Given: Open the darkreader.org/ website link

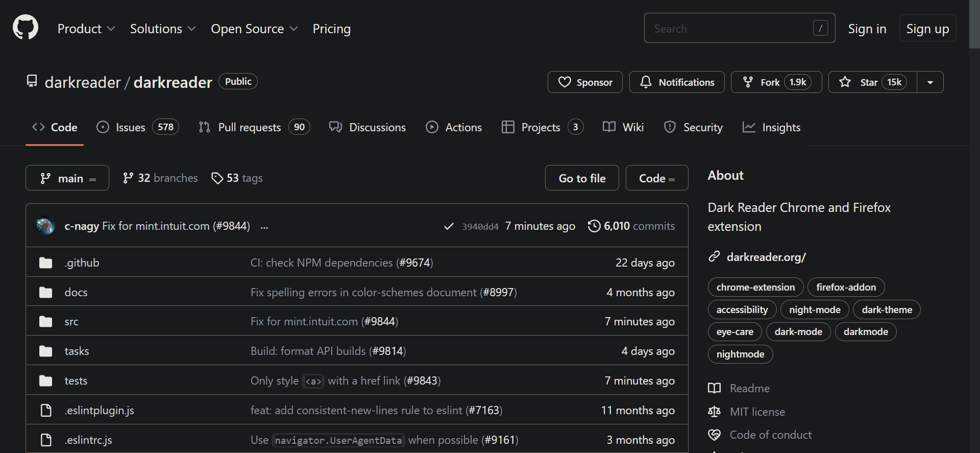Looking at the screenshot, I should pyautogui.click(x=766, y=257).
